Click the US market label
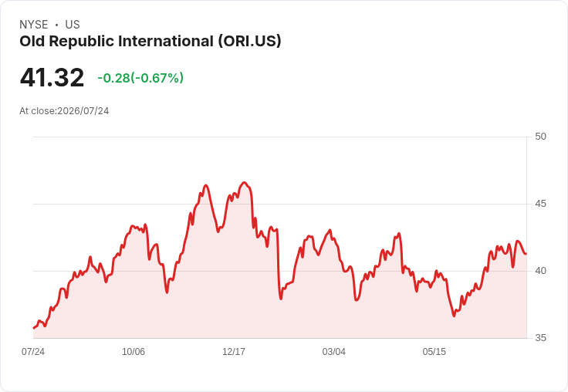Viewport: 568px width, 392px height. [x=73, y=25]
